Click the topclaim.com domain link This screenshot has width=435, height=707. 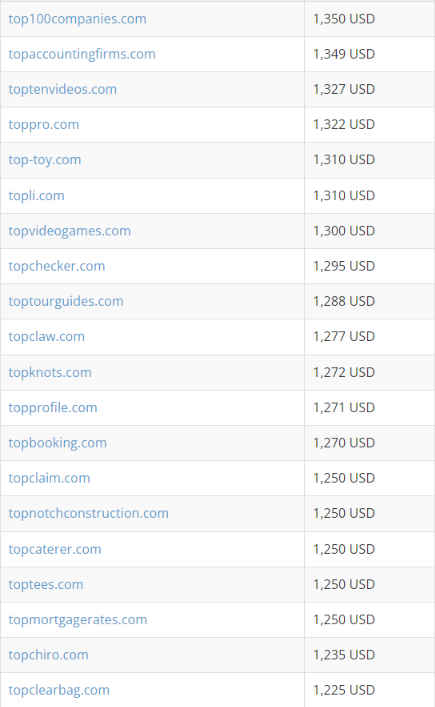click(49, 477)
